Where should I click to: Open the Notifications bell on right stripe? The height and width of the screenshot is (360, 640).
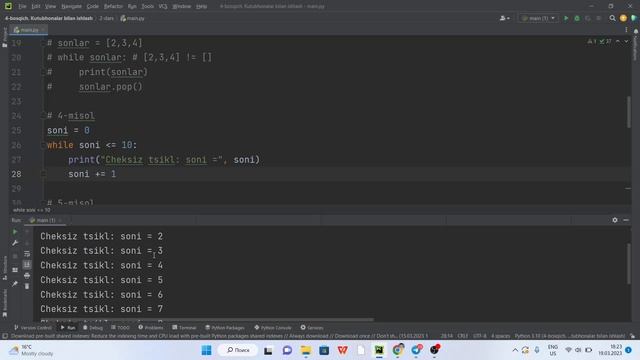pos(636,31)
